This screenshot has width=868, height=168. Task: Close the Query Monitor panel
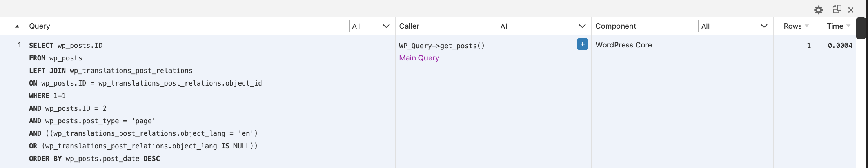pyautogui.click(x=851, y=10)
